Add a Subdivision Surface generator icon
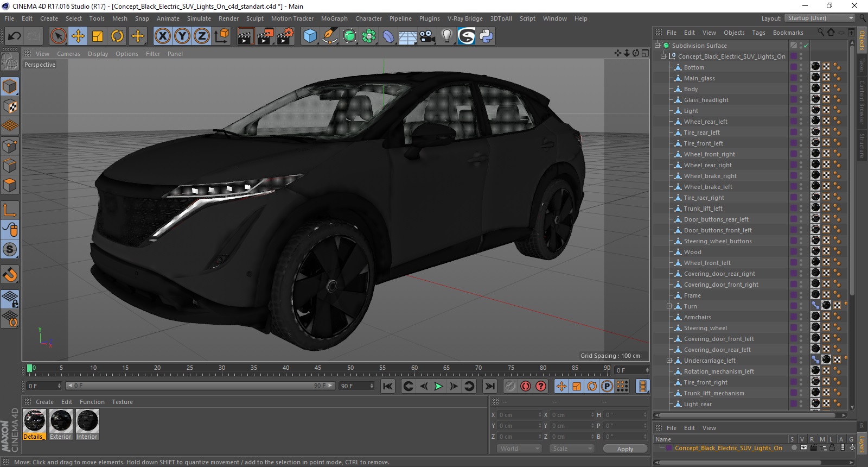 (349, 36)
